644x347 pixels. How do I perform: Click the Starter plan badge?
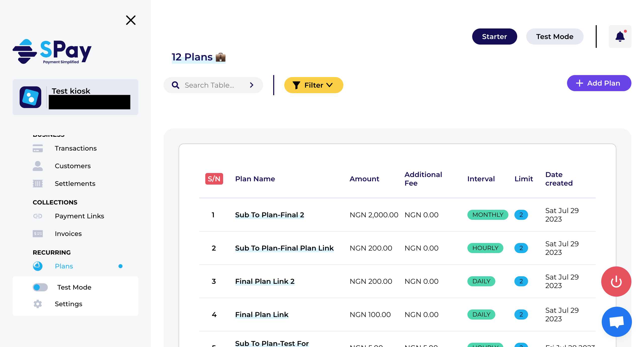point(494,37)
